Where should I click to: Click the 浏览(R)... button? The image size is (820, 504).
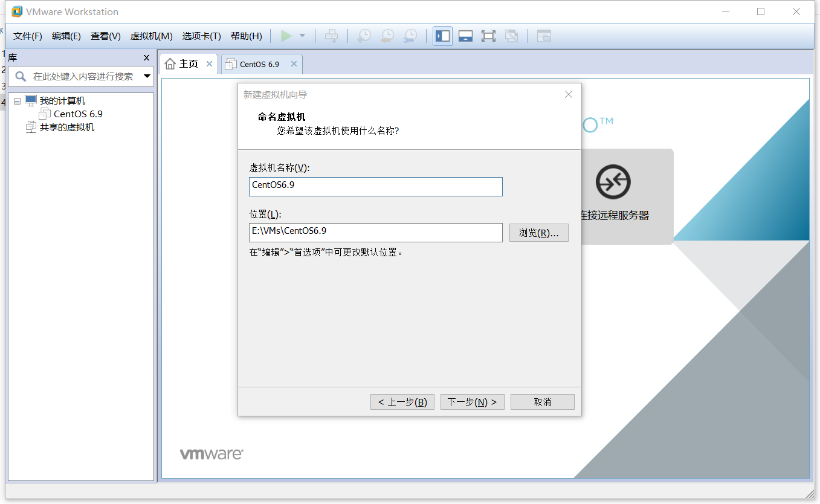click(539, 233)
